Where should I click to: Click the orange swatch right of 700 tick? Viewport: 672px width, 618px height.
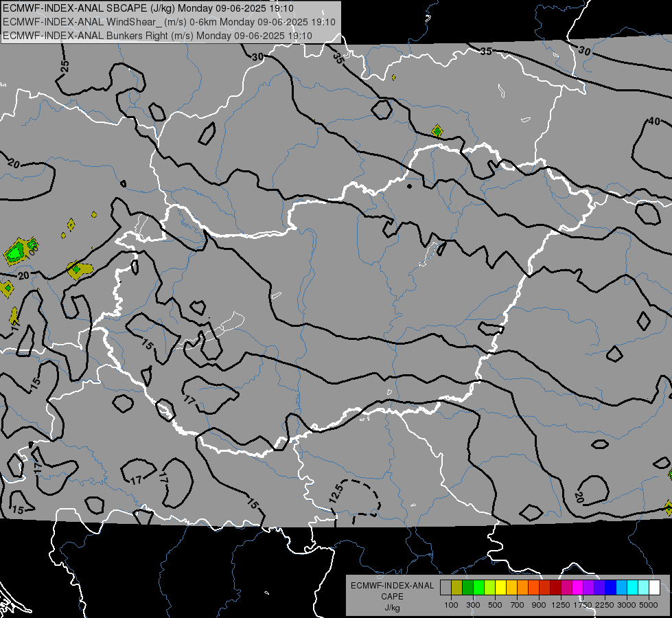click(x=523, y=587)
